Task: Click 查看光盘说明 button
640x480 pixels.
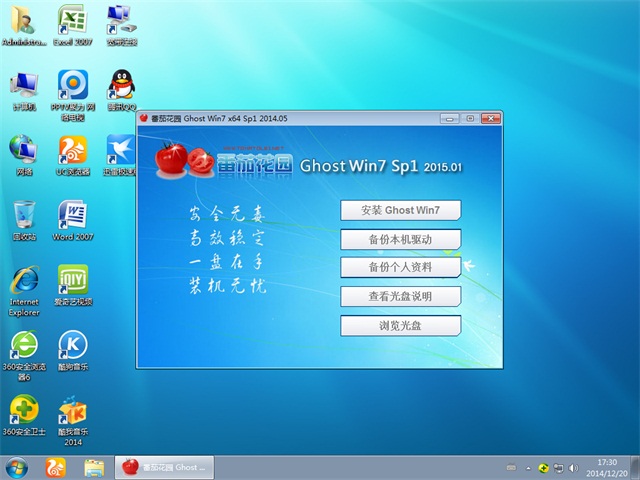Action: coord(400,296)
